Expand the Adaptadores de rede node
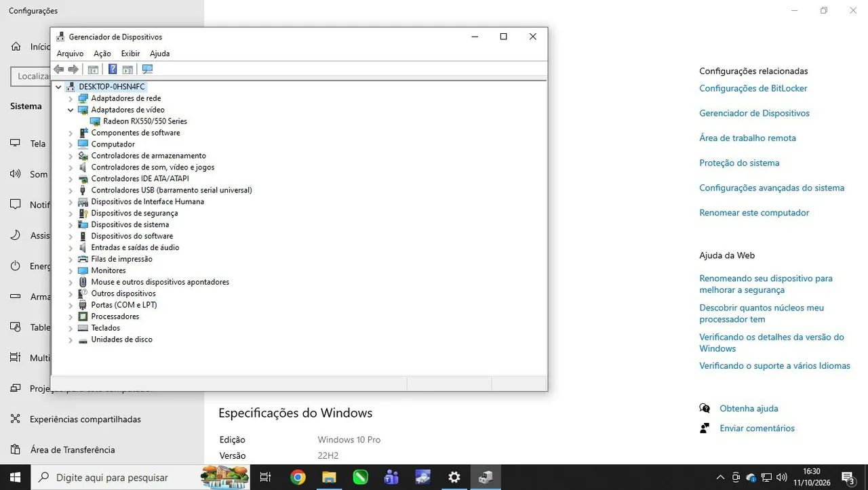868x490 pixels. [71, 98]
